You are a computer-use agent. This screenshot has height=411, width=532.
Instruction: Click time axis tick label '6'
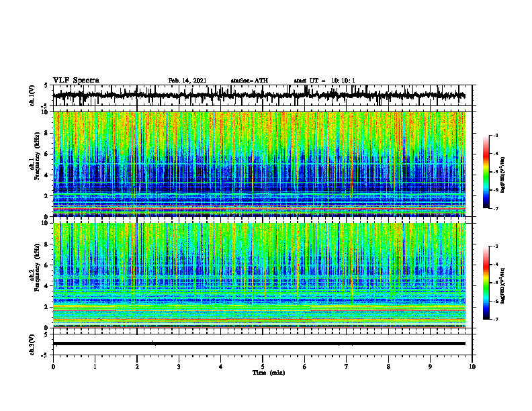click(x=305, y=367)
